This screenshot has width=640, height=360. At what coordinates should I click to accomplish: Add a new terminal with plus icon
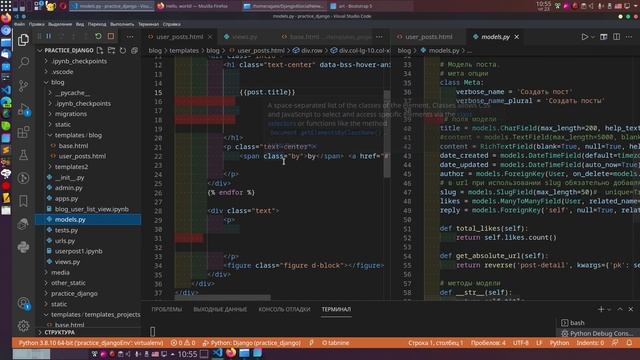click(601, 309)
